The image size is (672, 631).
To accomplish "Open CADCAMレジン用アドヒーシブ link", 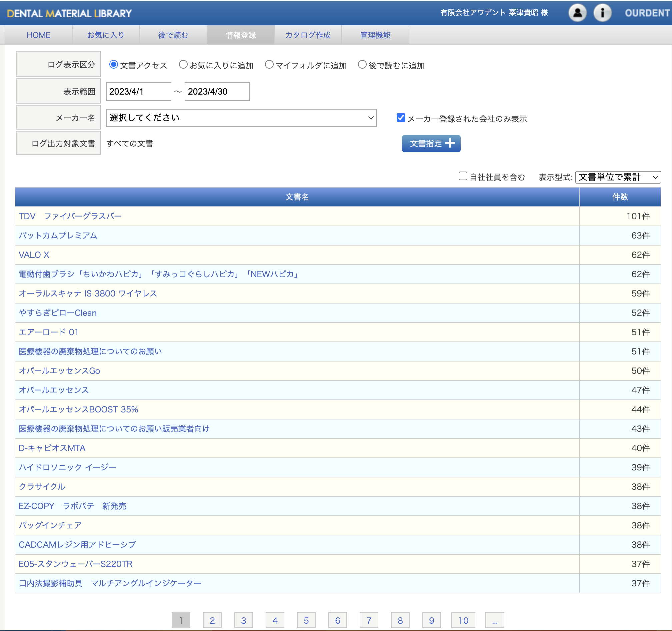I will (x=77, y=544).
